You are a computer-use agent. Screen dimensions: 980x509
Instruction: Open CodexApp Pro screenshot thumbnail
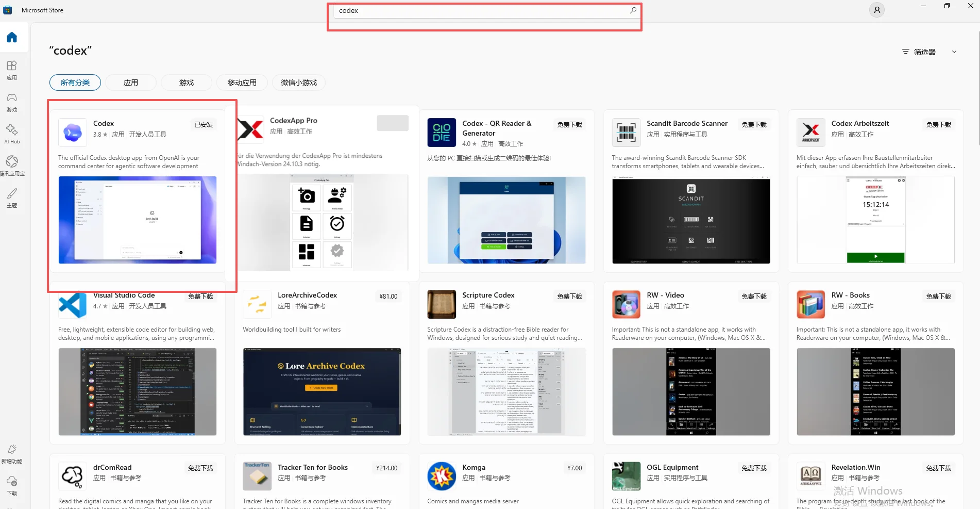tap(323, 222)
